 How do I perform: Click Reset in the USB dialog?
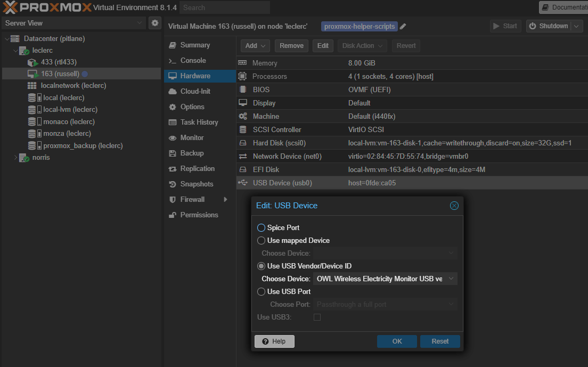coord(440,341)
